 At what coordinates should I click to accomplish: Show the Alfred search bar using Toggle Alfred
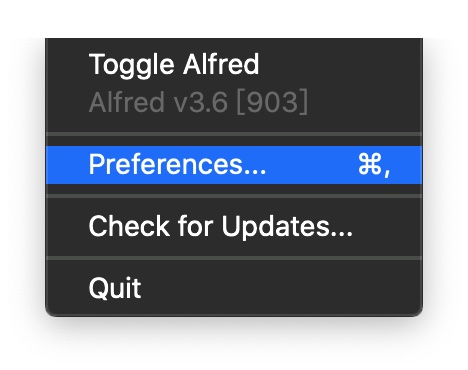coord(234,64)
